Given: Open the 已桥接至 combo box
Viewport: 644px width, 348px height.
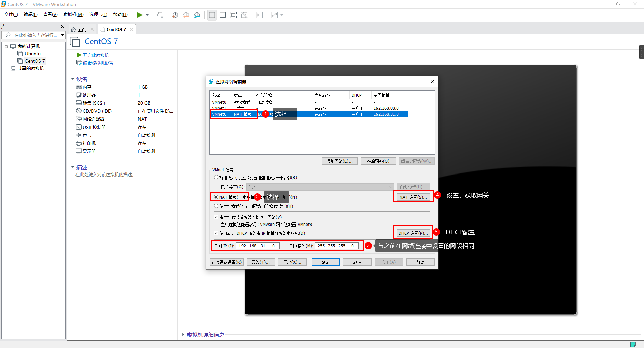Looking at the screenshot, I should [x=320, y=187].
